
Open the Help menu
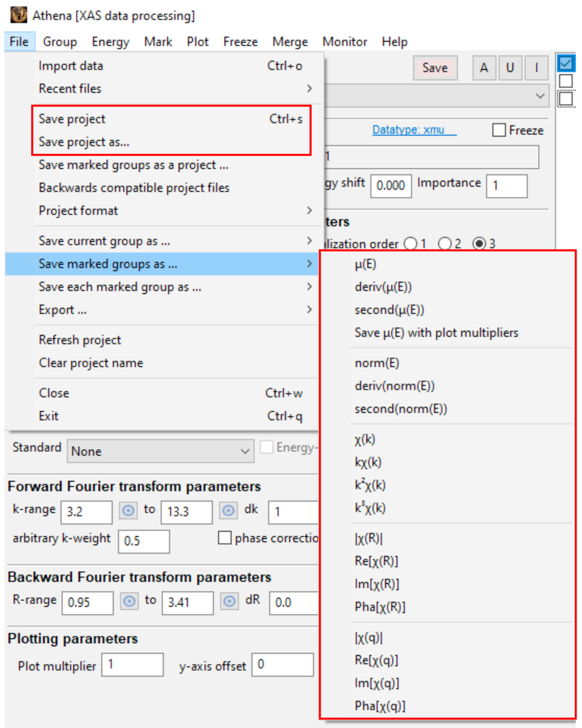point(395,41)
